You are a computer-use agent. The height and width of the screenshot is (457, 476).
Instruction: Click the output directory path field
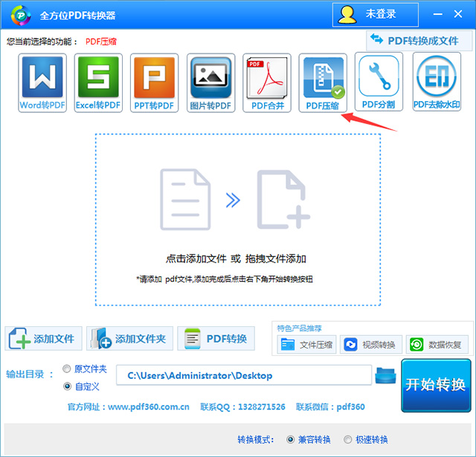click(244, 375)
